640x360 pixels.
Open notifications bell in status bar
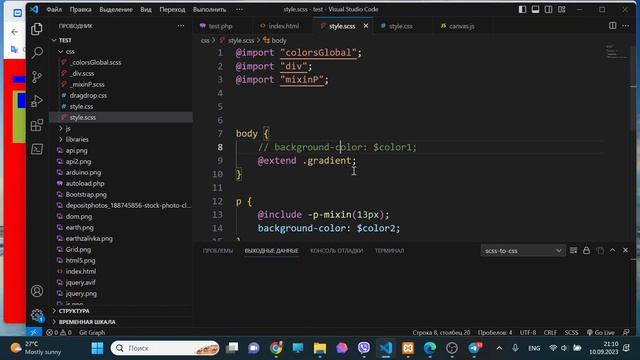626,332
